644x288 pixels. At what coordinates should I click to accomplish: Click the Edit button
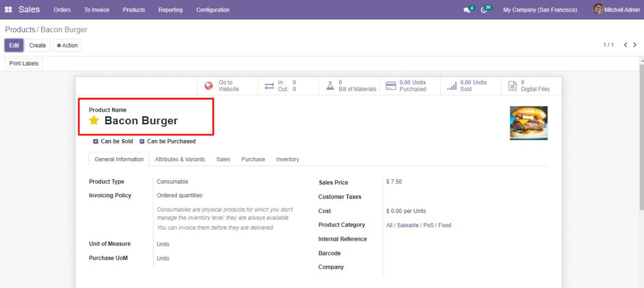[x=14, y=45]
